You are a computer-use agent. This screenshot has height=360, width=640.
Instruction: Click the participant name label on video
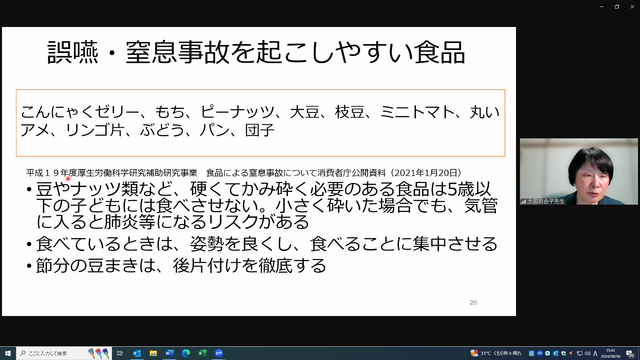point(543,201)
